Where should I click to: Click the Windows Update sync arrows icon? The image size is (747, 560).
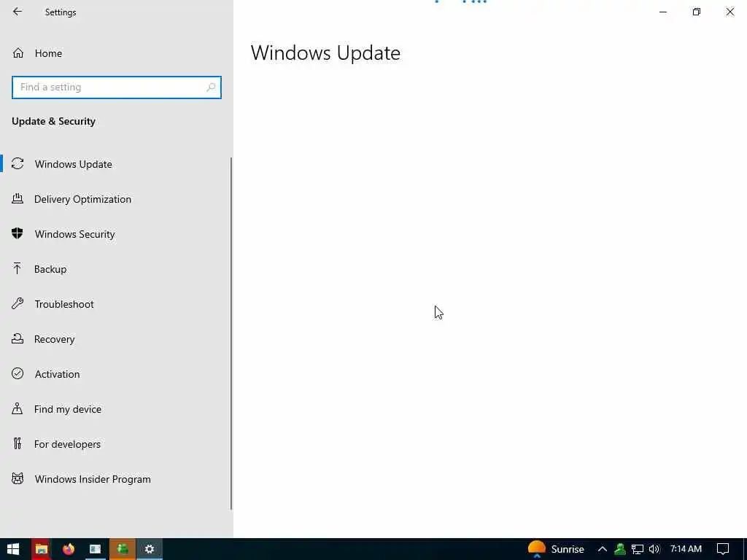tap(18, 164)
